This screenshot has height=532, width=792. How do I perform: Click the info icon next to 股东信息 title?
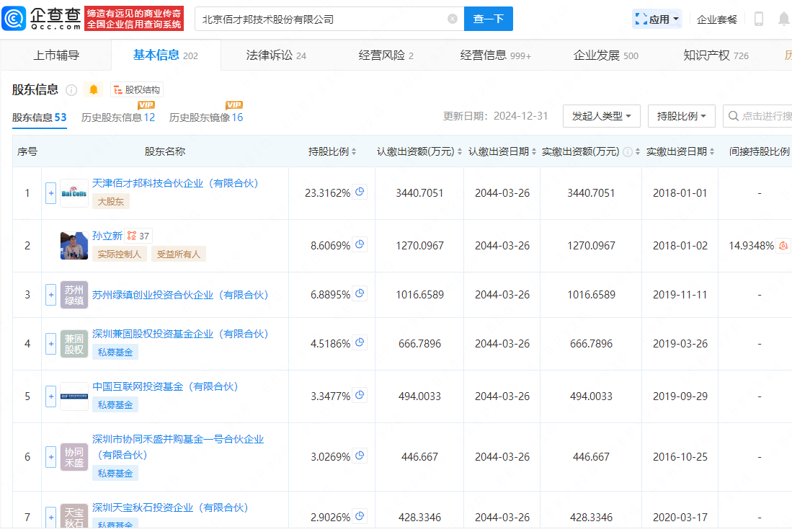71,90
